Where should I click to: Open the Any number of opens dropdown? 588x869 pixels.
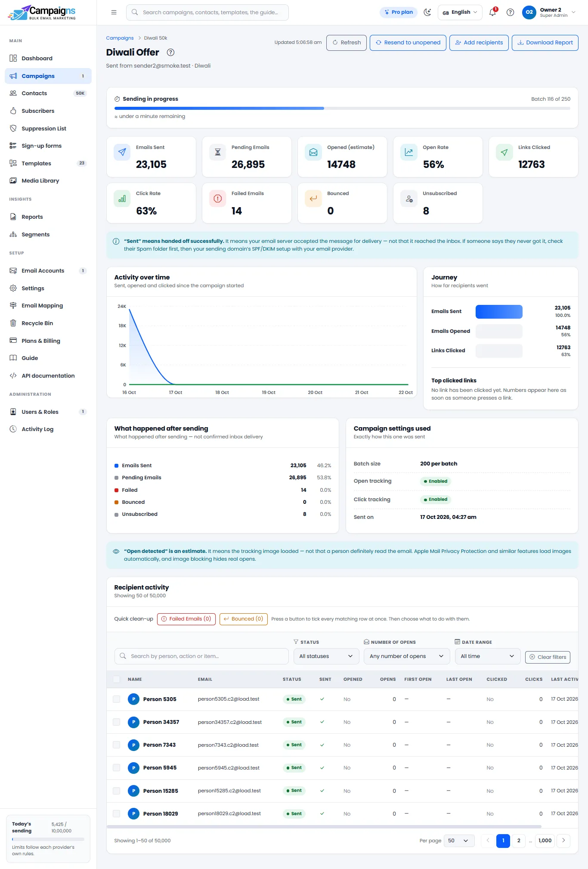[406, 656]
